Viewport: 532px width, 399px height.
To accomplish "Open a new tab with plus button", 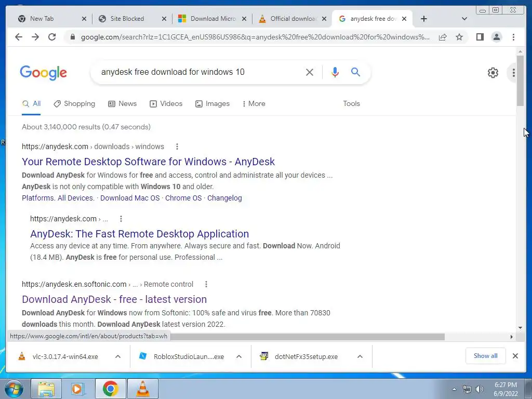I will coord(424,19).
